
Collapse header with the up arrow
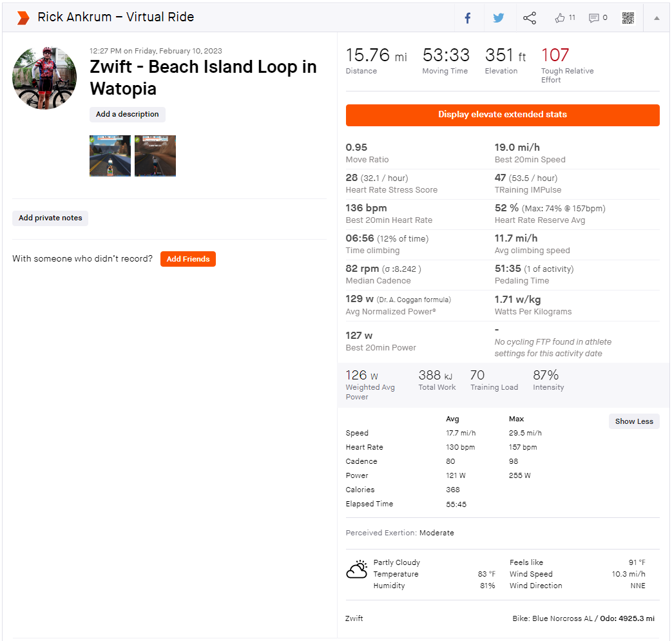tap(657, 18)
